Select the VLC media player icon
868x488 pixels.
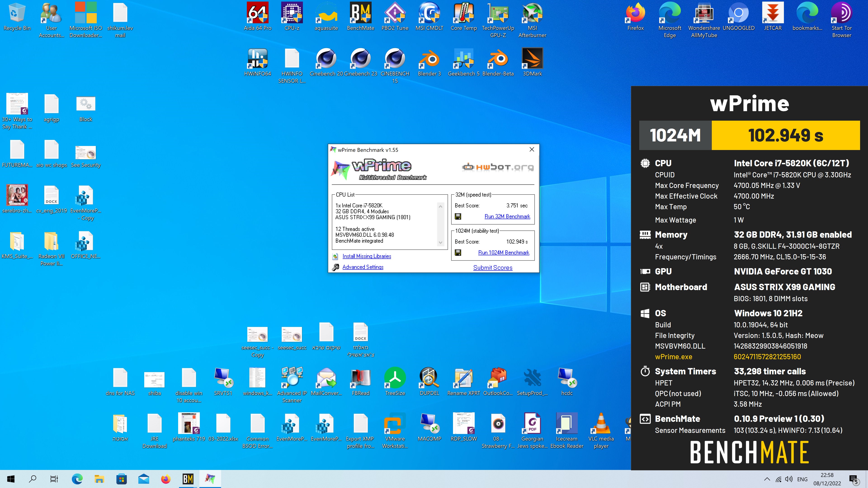pos(601,430)
